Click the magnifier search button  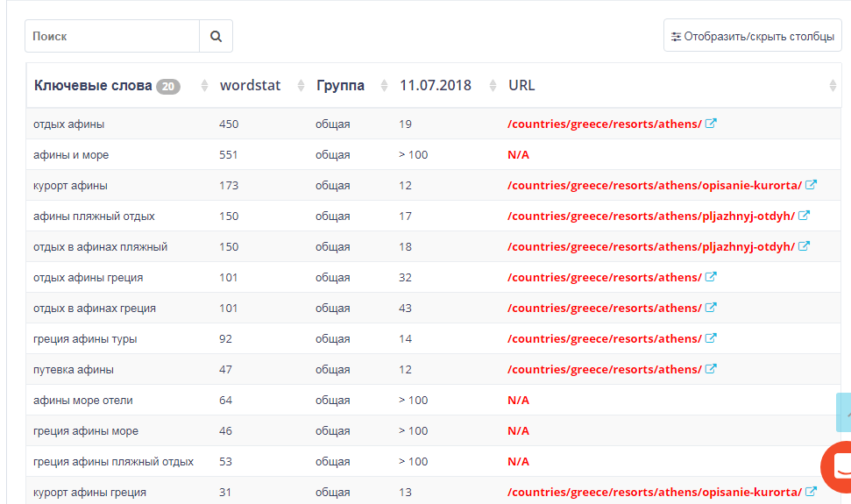pyautogui.click(x=216, y=37)
